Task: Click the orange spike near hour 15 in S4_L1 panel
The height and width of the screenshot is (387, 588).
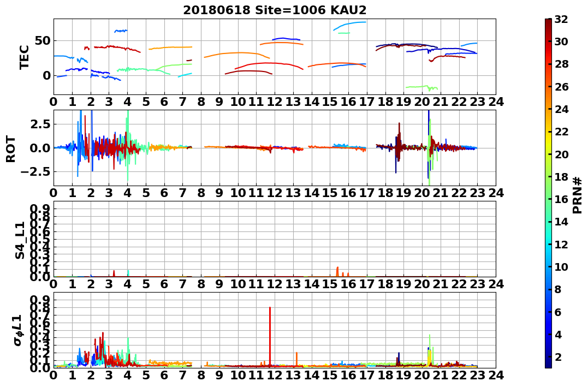Action: coord(337,271)
